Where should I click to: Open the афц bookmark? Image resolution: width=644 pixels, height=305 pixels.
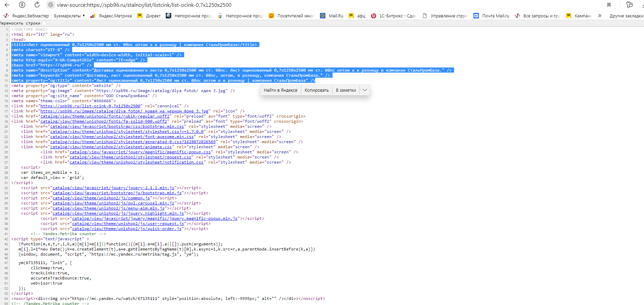tap(357, 16)
